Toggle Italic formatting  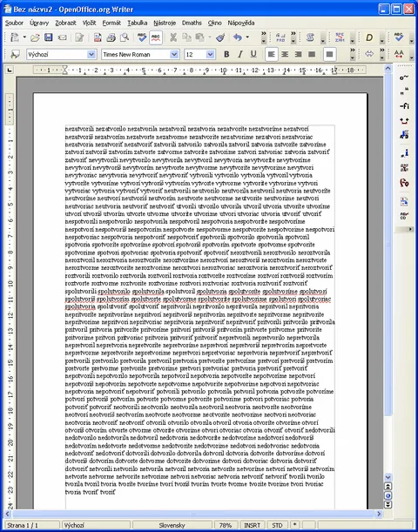[x=239, y=54]
